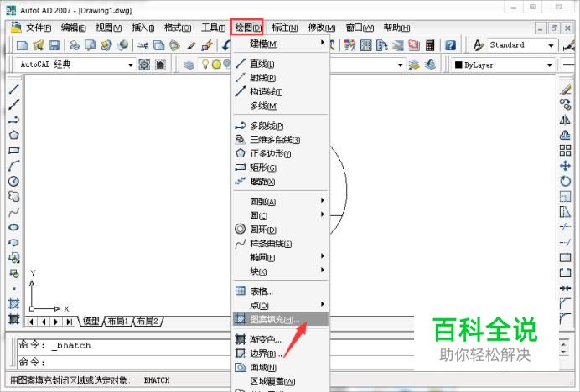Choose 表格... from the draw menu
The image size is (580, 392).
(x=281, y=291)
